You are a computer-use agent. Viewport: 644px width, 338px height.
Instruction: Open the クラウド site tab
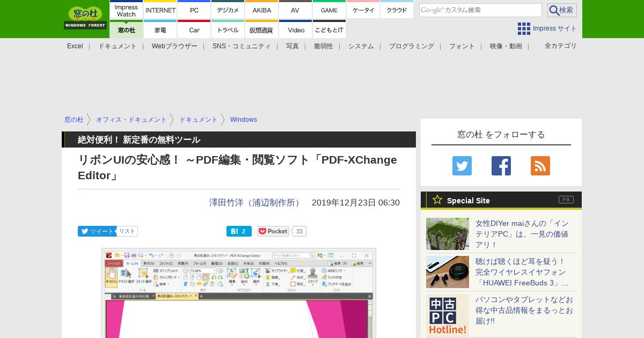[397, 10]
